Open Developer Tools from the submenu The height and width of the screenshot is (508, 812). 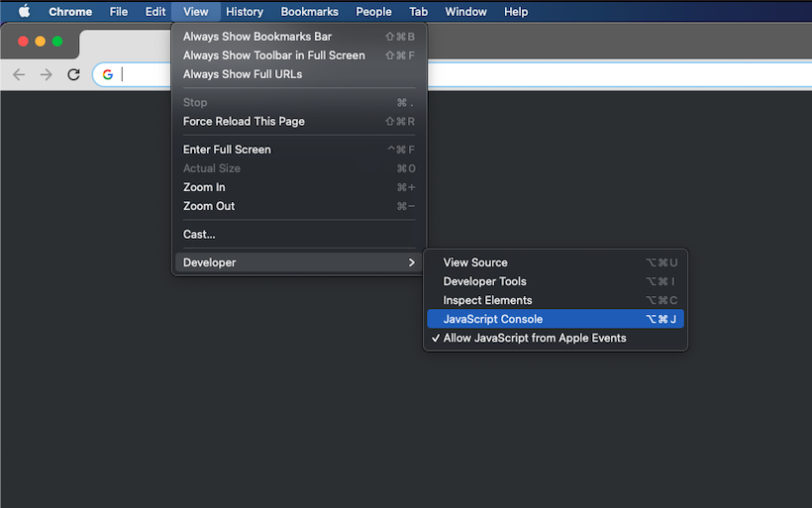click(556, 281)
